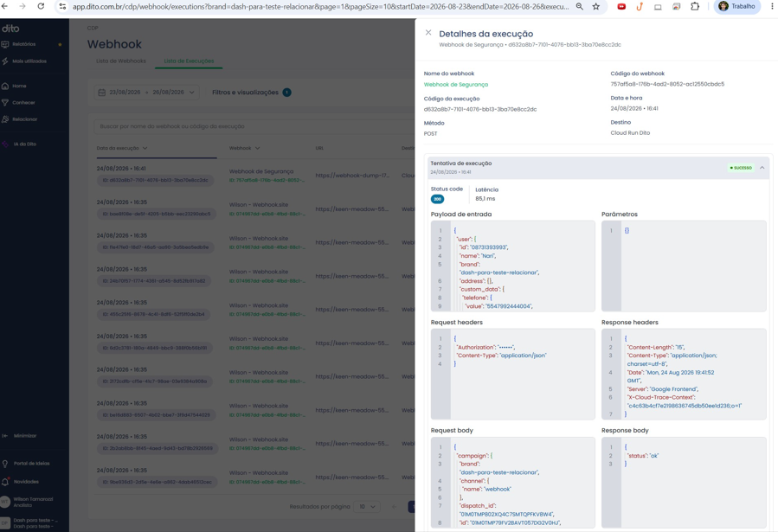Viewport: 778px width, 532px height.
Task: Click execution code under Código da execução
Action: [479, 110]
